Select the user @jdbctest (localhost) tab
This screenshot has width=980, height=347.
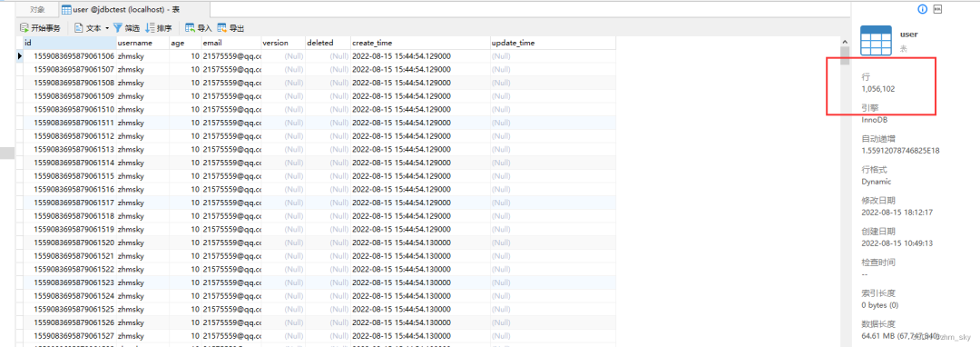tap(134, 9)
